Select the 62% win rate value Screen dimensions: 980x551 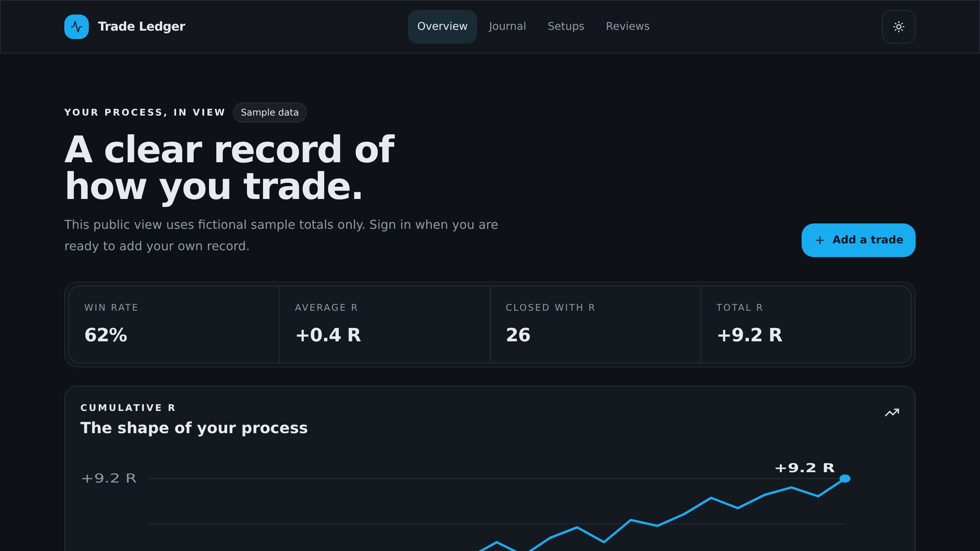[106, 335]
